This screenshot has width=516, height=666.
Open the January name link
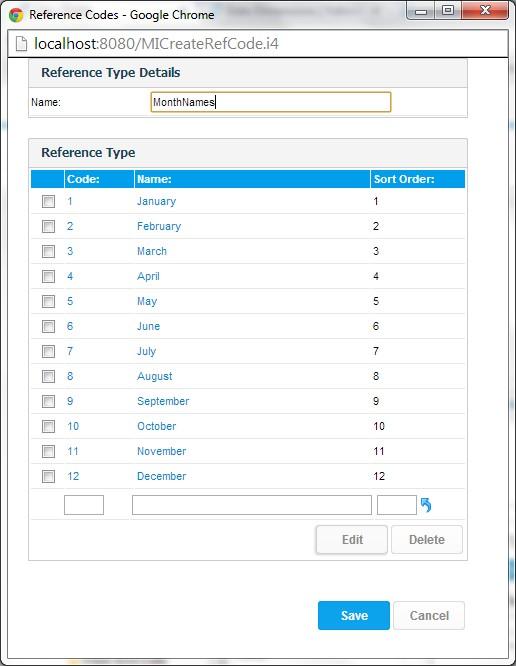pos(156,201)
